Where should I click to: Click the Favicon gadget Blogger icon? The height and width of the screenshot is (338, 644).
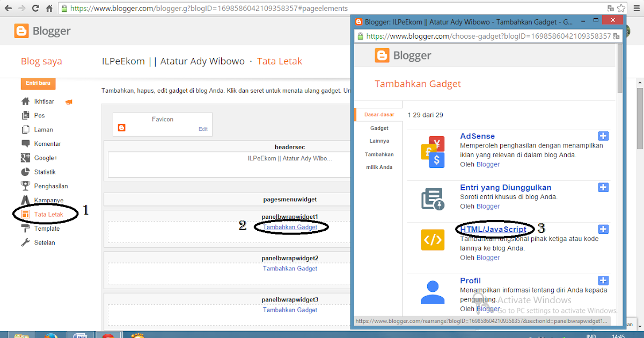coord(121,128)
